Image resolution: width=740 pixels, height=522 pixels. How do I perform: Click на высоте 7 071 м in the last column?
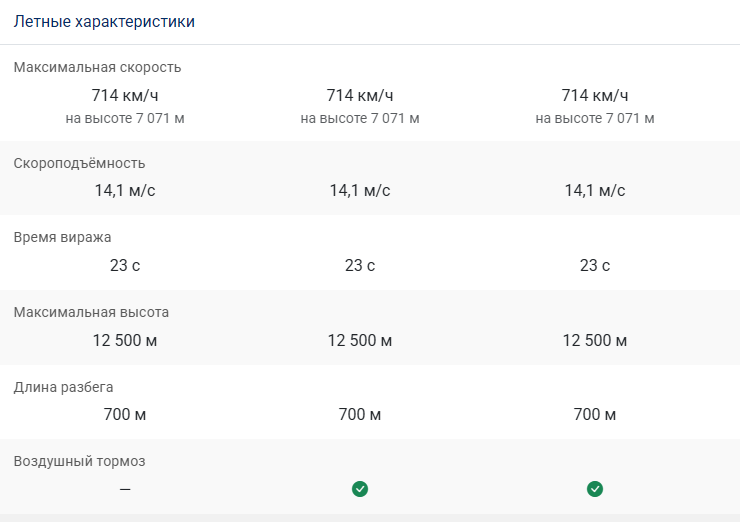click(x=595, y=118)
